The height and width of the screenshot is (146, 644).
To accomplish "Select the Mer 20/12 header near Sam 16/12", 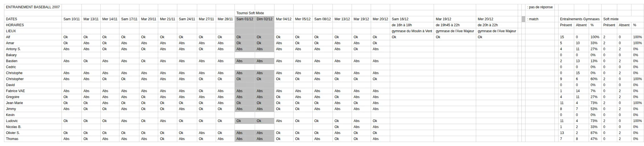I will [x=380, y=19].
